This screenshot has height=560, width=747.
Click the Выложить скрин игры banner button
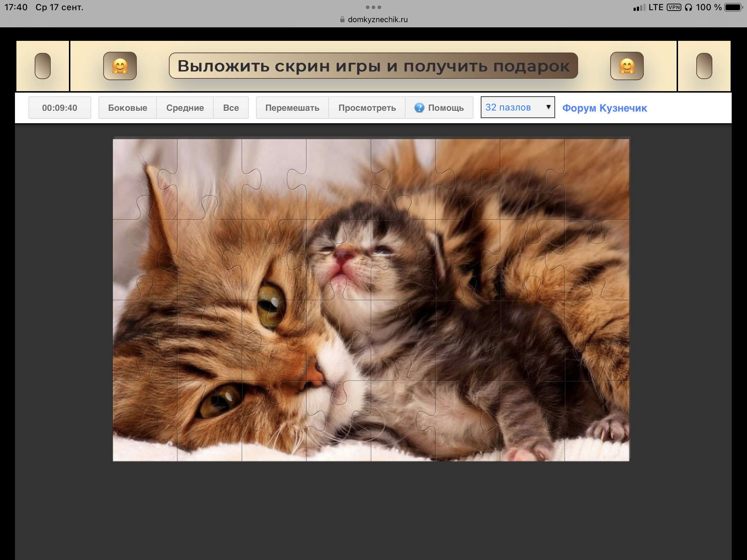tap(373, 66)
